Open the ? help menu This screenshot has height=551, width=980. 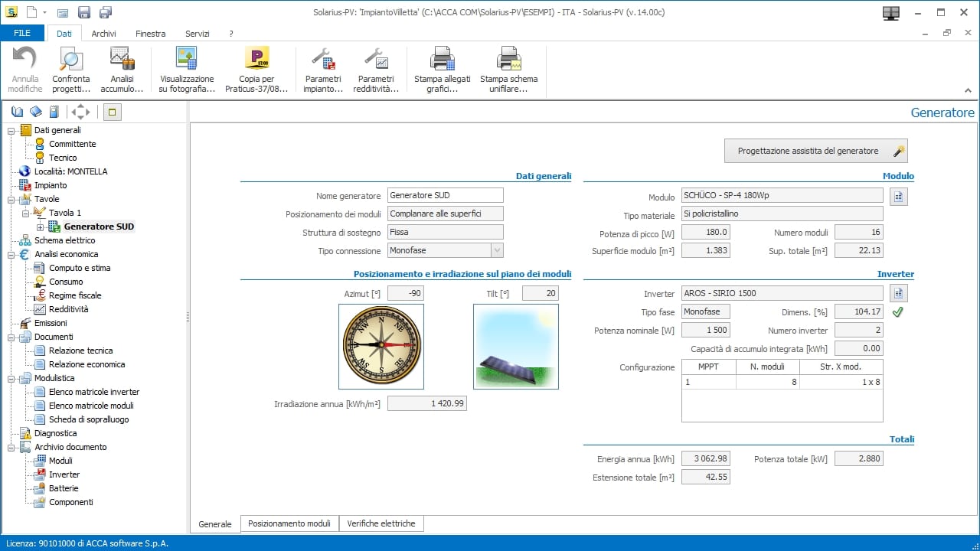point(231,34)
